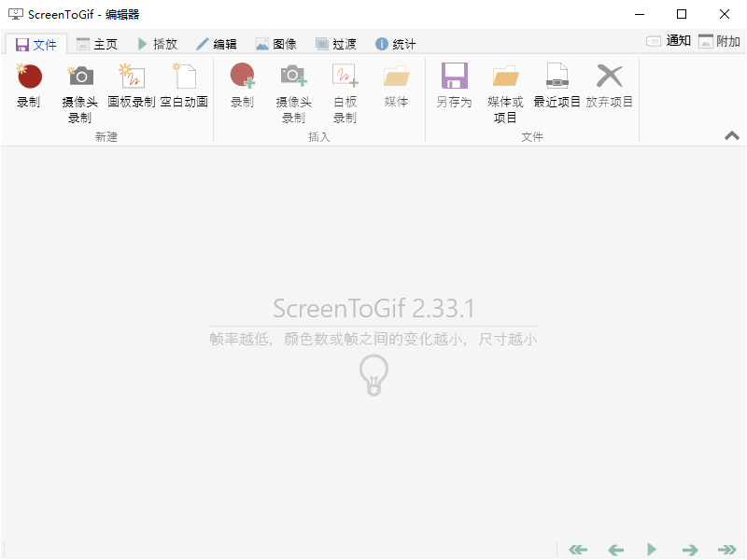
Task: Start a new 摄像头录制 webcam recording
Action: click(x=80, y=77)
